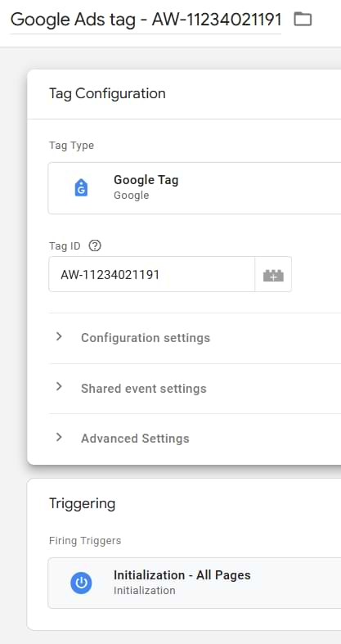Click into the Tag ID field AW-11234021191

(151, 274)
